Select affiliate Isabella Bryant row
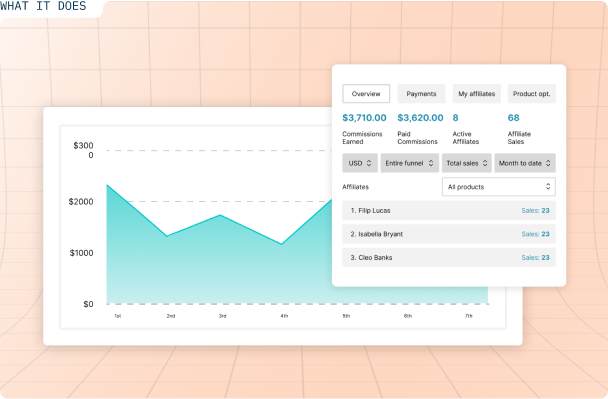This screenshot has height=399, width=608. pyautogui.click(x=449, y=234)
